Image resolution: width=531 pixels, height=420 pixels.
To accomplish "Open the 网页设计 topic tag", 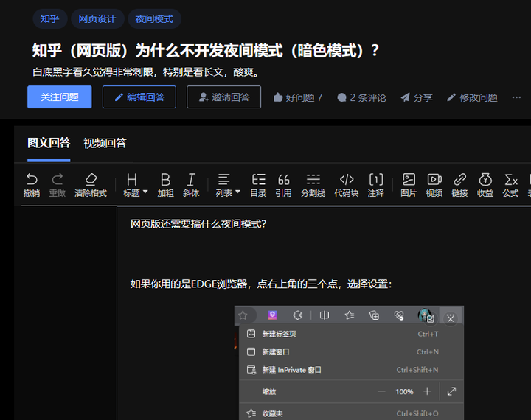I will (97, 19).
